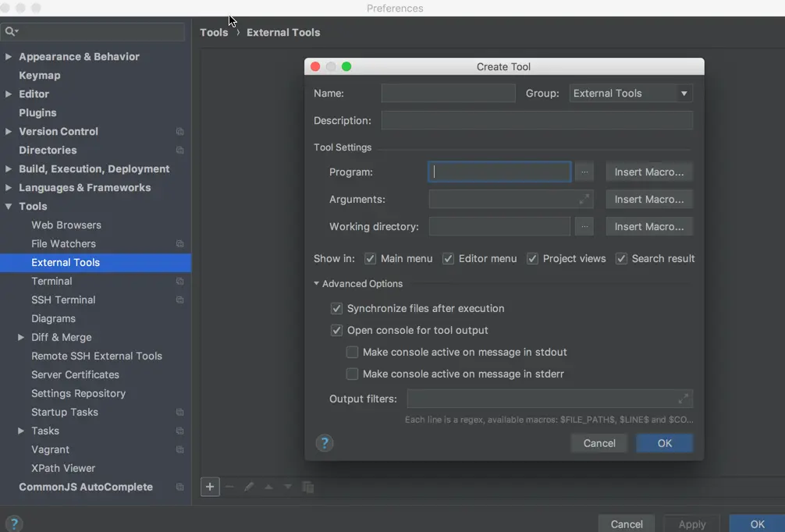785x532 pixels.
Task: Enable Make console active on stderr message
Action: (x=352, y=374)
